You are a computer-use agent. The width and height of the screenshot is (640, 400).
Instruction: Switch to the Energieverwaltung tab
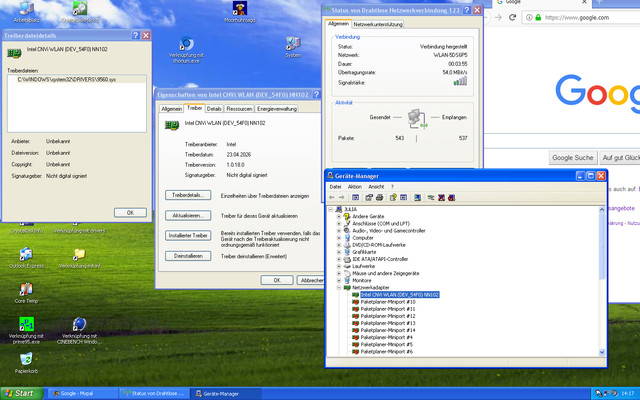[x=277, y=109]
